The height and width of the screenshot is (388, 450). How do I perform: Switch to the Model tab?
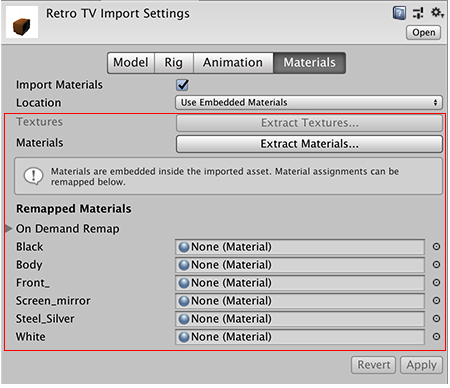[131, 62]
